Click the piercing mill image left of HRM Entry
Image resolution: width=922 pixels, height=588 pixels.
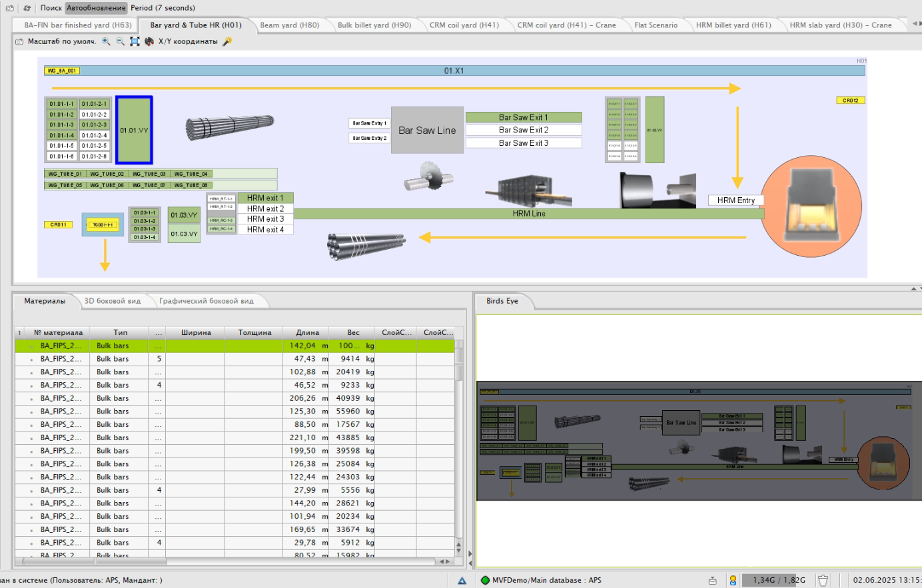point(658,191)
